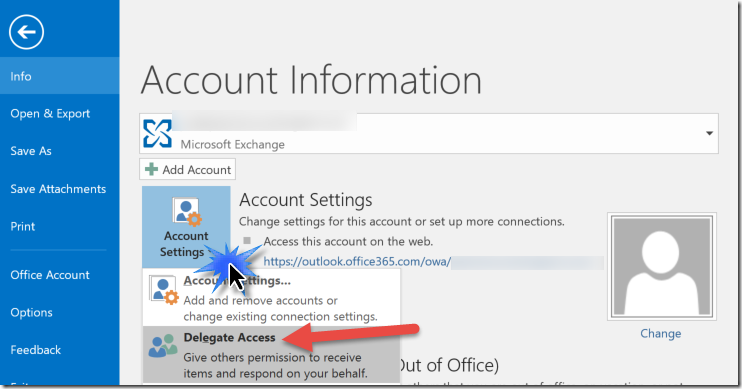Open the Account Settings large button
This screenshot has width=742, height=389.
pos(186,227)
